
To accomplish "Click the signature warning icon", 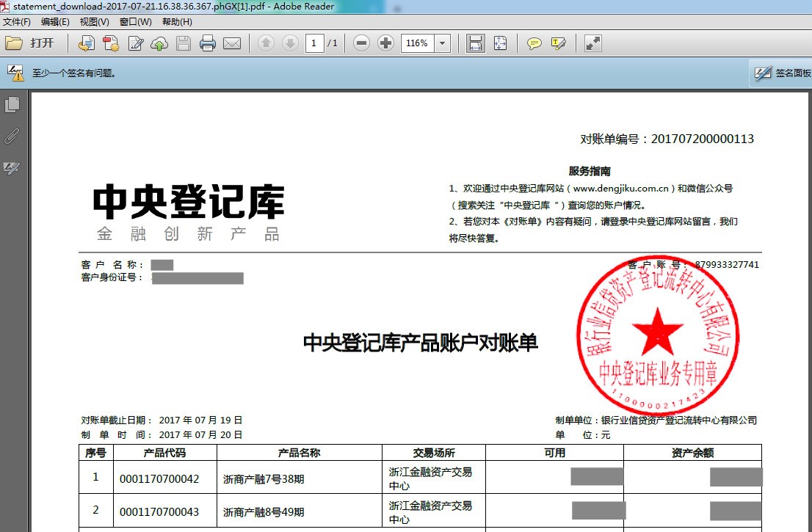I will 15,73.
